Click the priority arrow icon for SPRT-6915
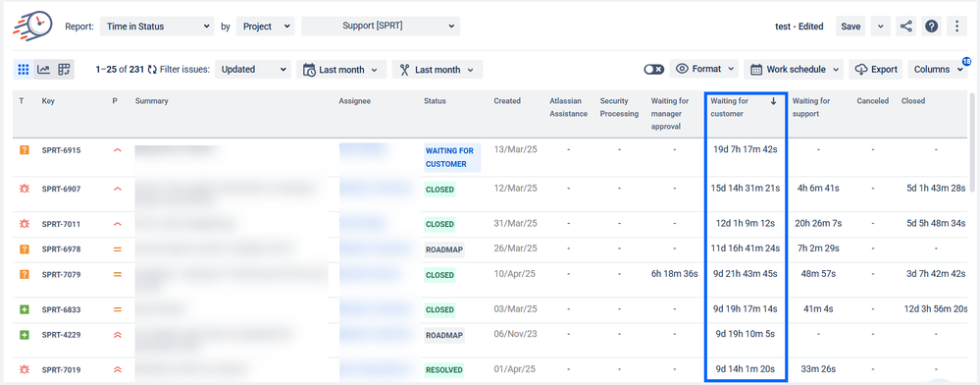 pos(117,151)
